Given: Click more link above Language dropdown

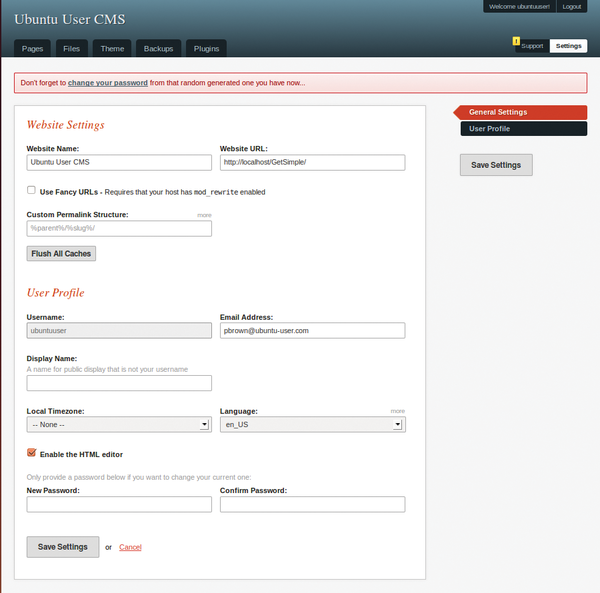Looking at the screenshot, I should click(398, 411).
